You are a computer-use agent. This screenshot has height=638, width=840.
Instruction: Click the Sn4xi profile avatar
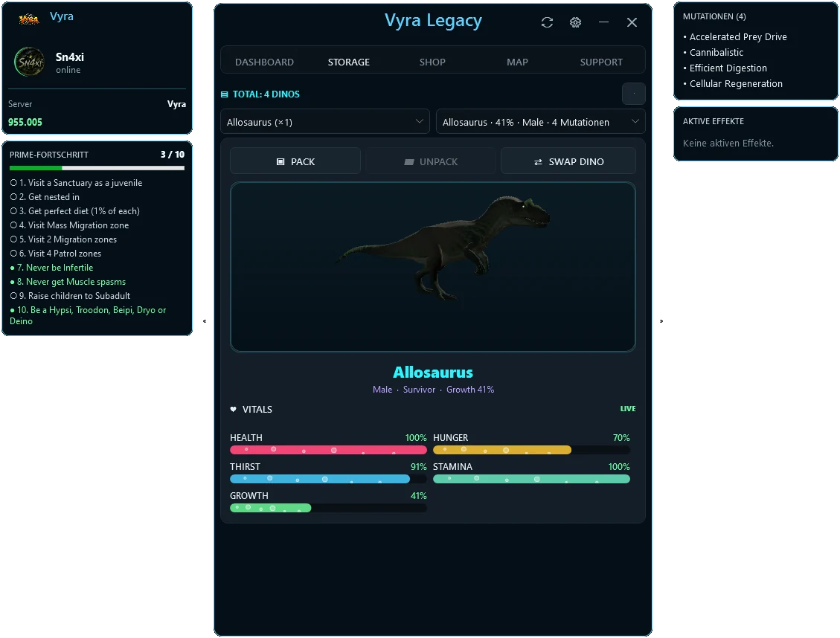point(30,62)
